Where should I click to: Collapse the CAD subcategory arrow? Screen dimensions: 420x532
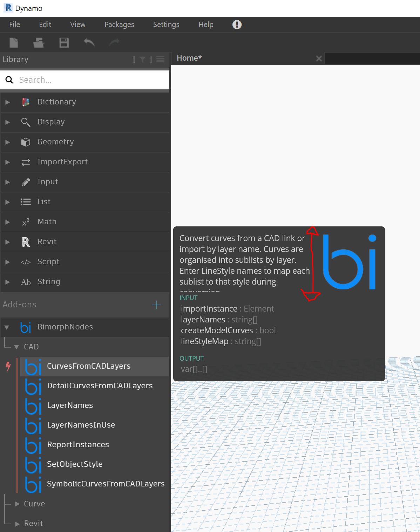point(16,347)
